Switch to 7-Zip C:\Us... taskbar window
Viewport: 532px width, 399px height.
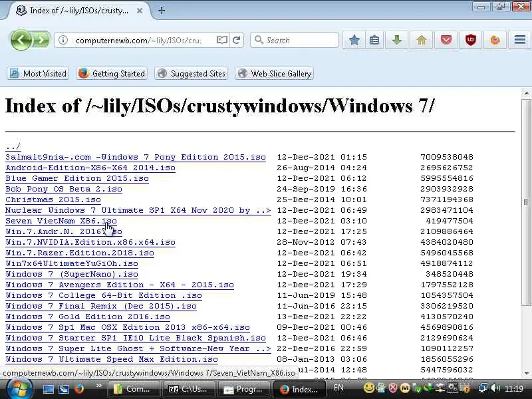[189, 389]
